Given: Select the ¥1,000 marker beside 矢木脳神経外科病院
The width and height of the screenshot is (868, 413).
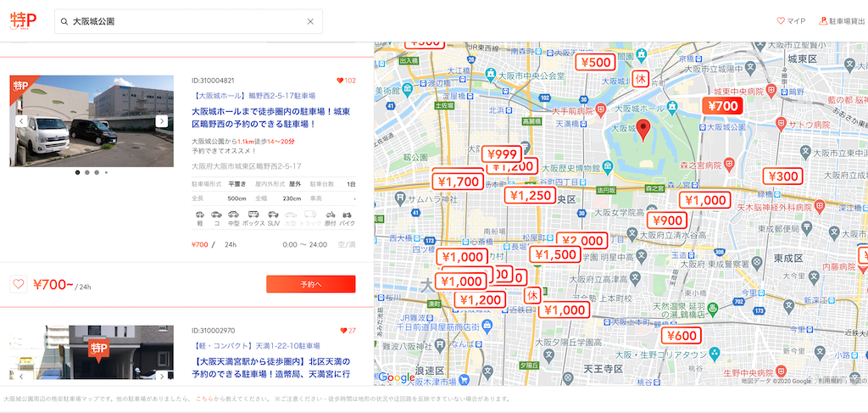Looking at the screenshot, I should (x=705, y=200).
